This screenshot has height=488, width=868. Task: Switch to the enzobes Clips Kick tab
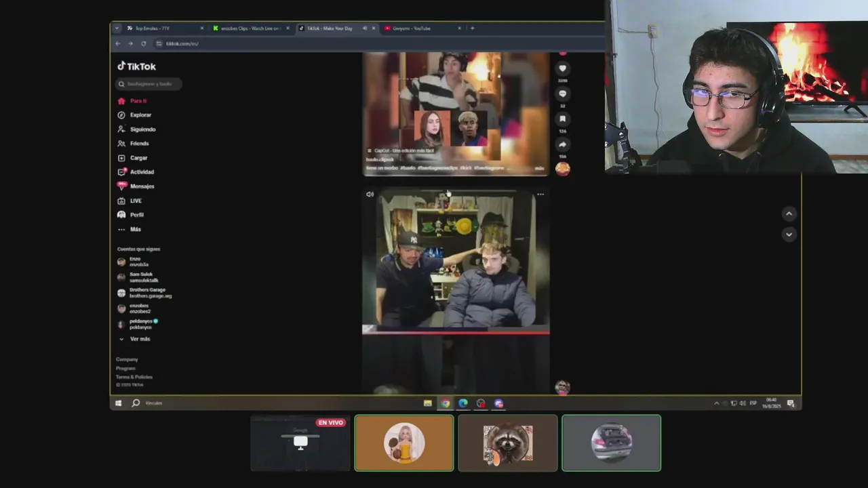pos(250,28)
